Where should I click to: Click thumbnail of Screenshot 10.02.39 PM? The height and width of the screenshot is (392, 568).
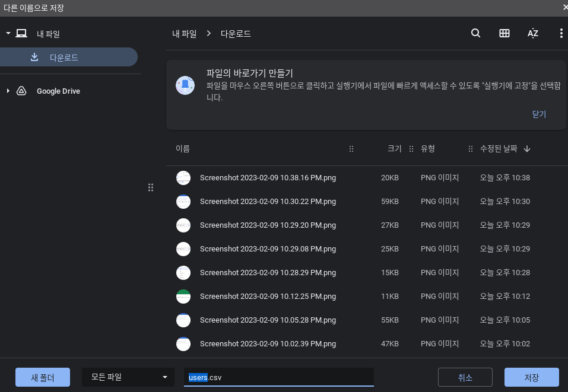(x=183, y=344)
